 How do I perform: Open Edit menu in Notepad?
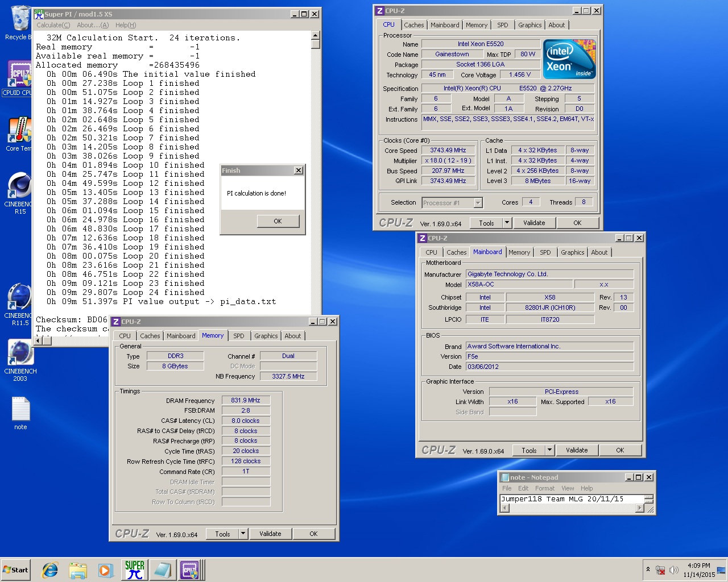coord(523,488)
